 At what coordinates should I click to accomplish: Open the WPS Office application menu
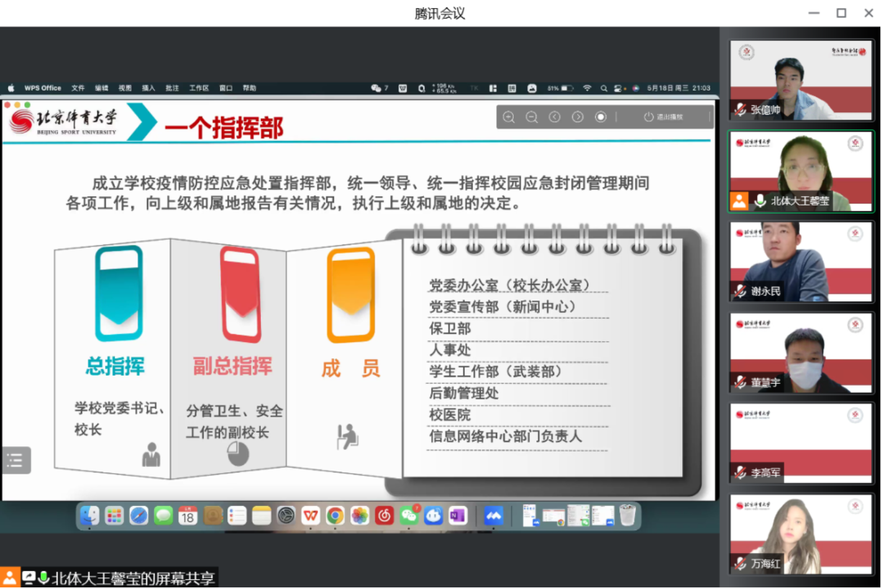pos(43,88)
